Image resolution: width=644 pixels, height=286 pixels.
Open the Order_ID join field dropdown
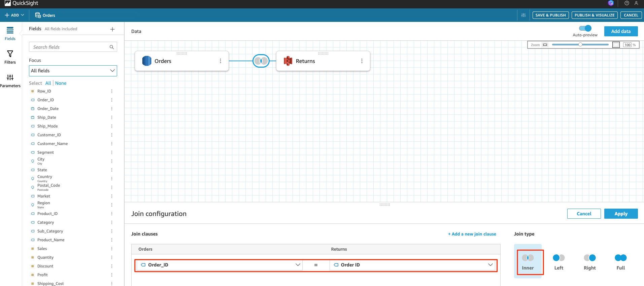click(219, 265)
